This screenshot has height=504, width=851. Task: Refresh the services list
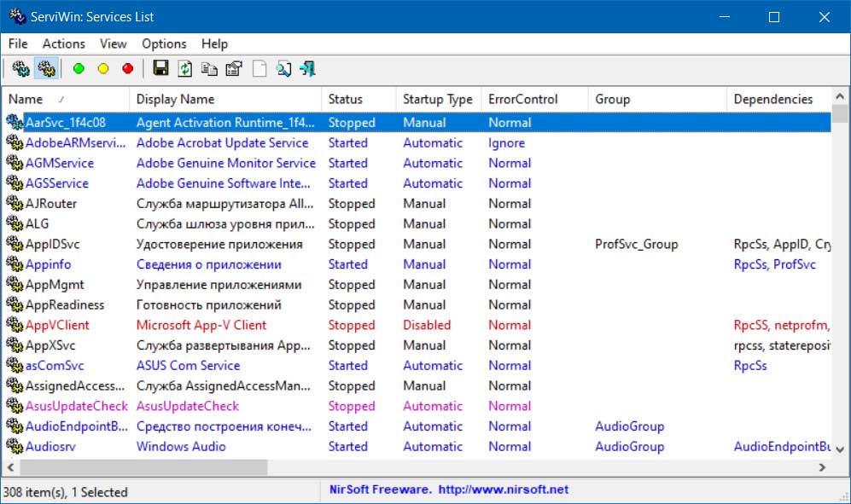tap(185, 69)
